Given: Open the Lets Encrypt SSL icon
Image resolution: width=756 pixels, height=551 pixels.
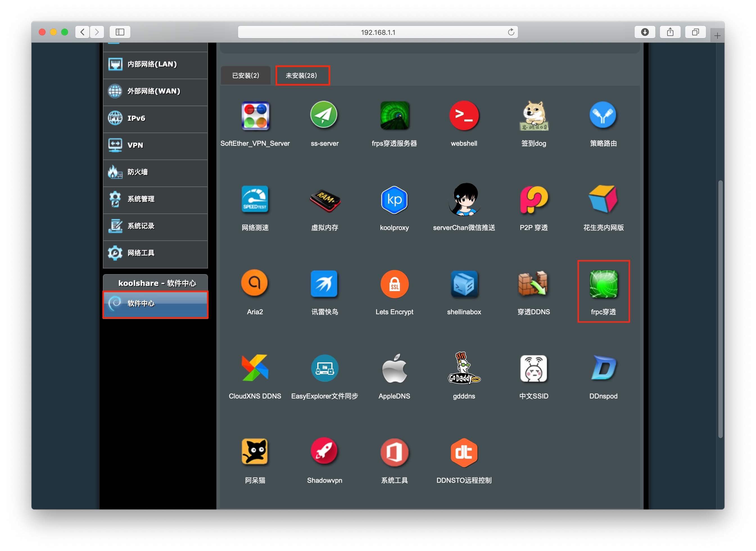Looking at the screenshot, I should [x=394, y=284].
